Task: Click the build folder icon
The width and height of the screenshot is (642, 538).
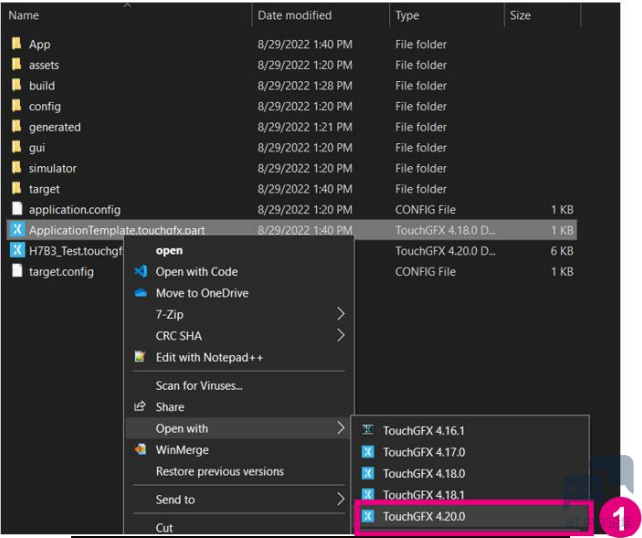Action: pos(16,85)
